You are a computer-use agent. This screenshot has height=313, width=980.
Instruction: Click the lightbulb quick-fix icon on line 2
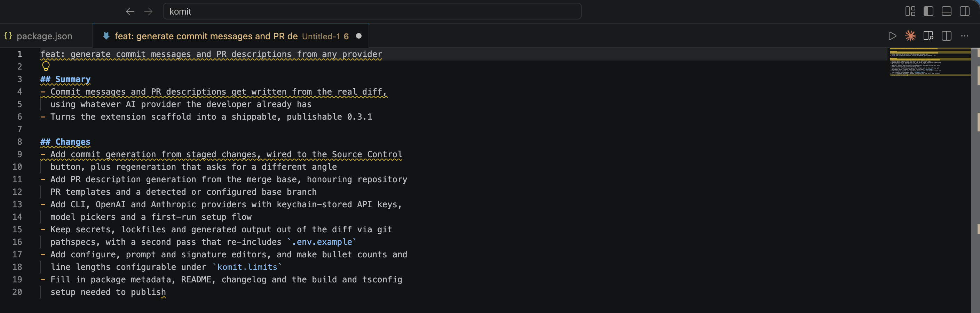pos(46,66)
